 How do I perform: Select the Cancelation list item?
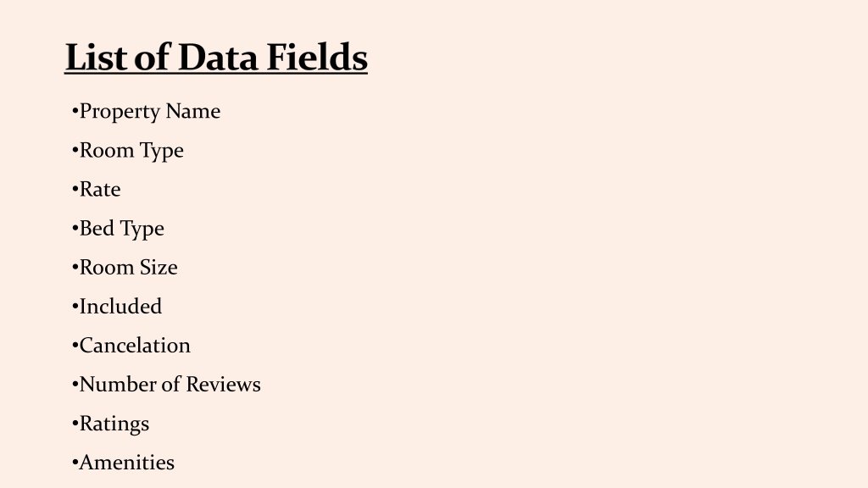[x=131, y=346]
